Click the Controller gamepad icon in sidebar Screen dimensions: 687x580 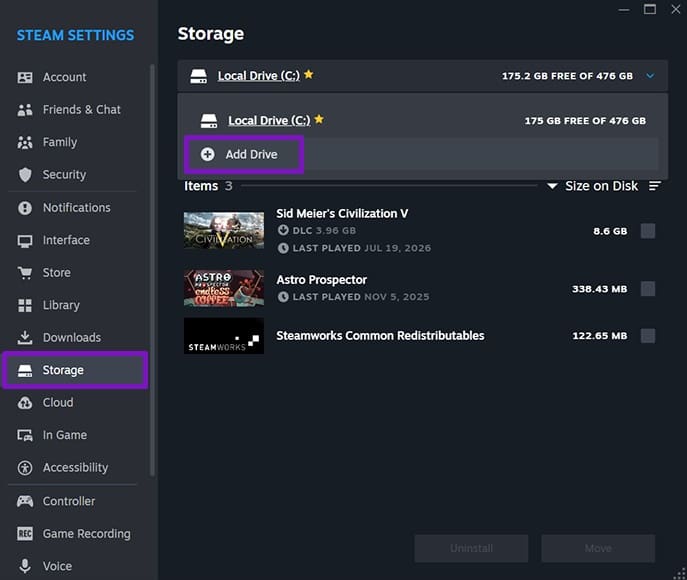click(25, 501)
